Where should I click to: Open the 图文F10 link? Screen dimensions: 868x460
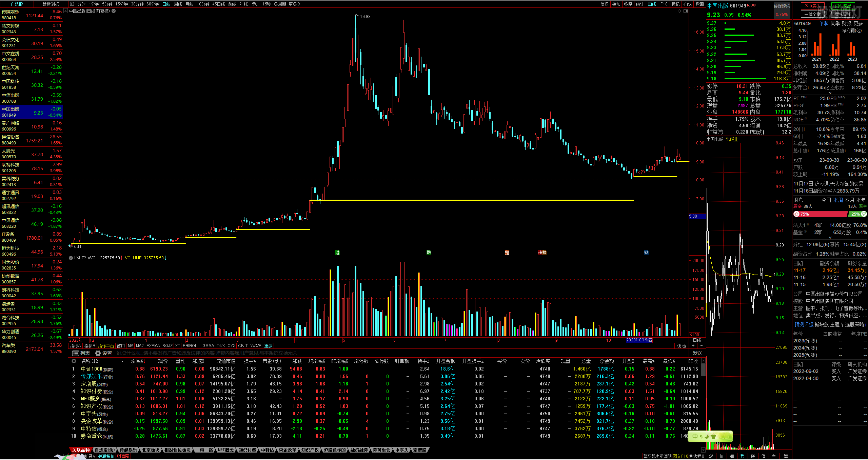click(680, 456)
